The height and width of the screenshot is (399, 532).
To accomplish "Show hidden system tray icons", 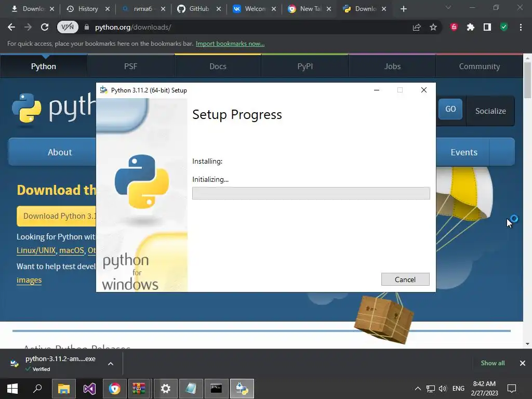I will (x=418, y=389).
